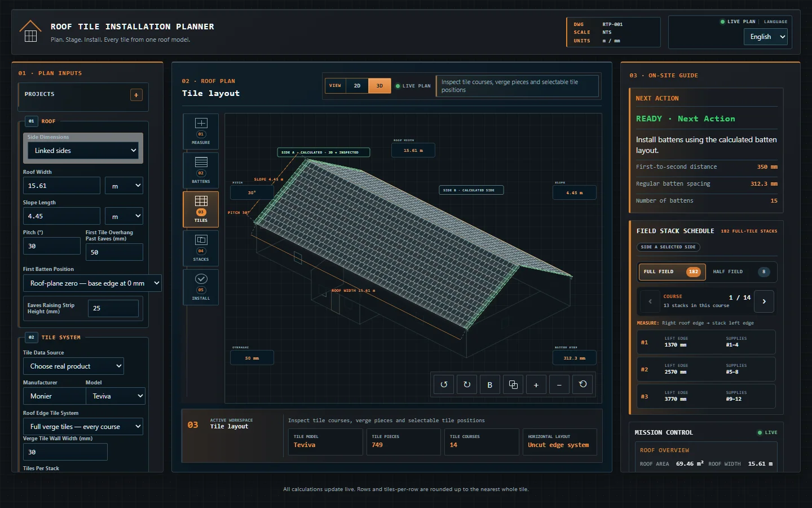Go to next course
The image size is (812, 508).
click(x=764, y=301)
